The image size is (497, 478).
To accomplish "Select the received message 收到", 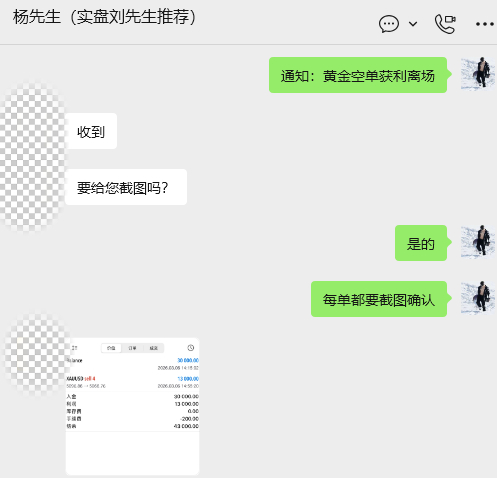I will (91, 131).
